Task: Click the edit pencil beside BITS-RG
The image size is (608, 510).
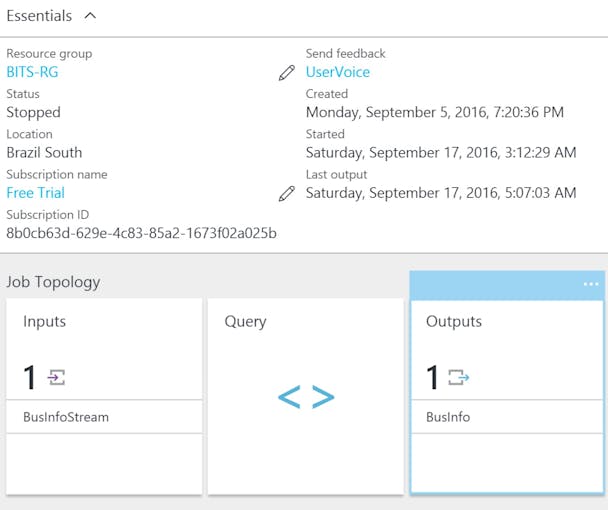Action: (287, 73)
